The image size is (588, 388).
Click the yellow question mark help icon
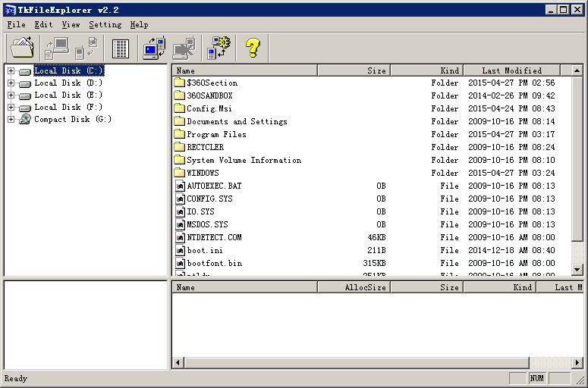[x=253, y=48]
